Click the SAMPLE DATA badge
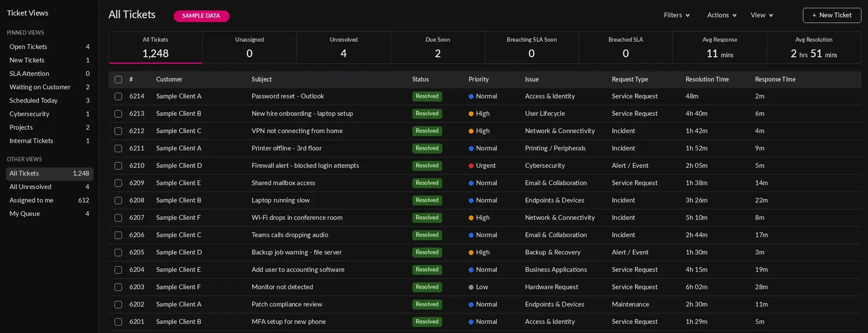The height and width of the screenshot is (333, 868). (201, 16)
